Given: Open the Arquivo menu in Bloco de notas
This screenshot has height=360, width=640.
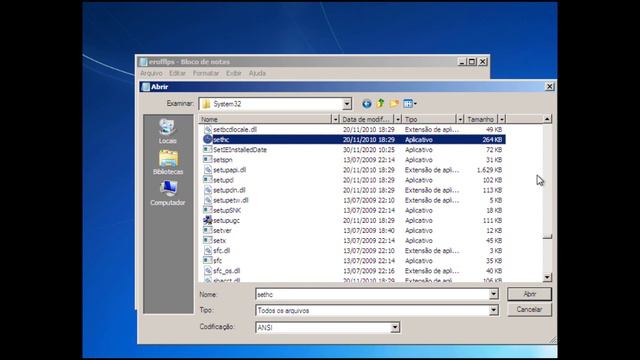Looking at the screenshot, I should click(151, 73).
